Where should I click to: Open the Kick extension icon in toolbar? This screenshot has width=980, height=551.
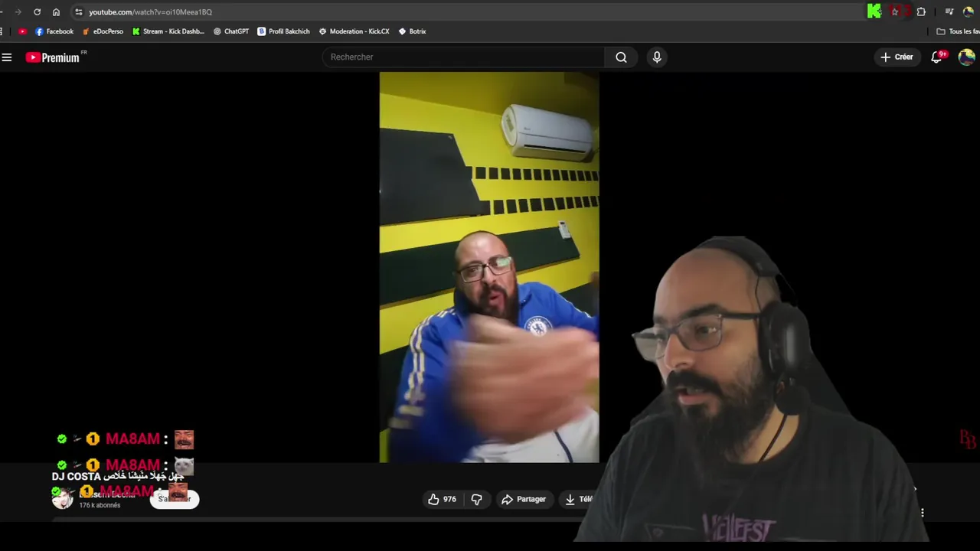click(874, 11)
